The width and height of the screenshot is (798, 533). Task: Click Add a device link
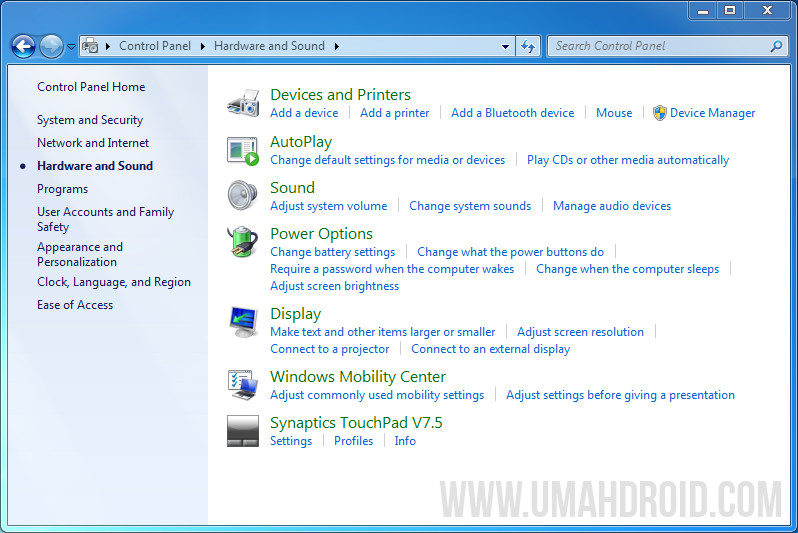pyautogui.click(x=304, y=113)
